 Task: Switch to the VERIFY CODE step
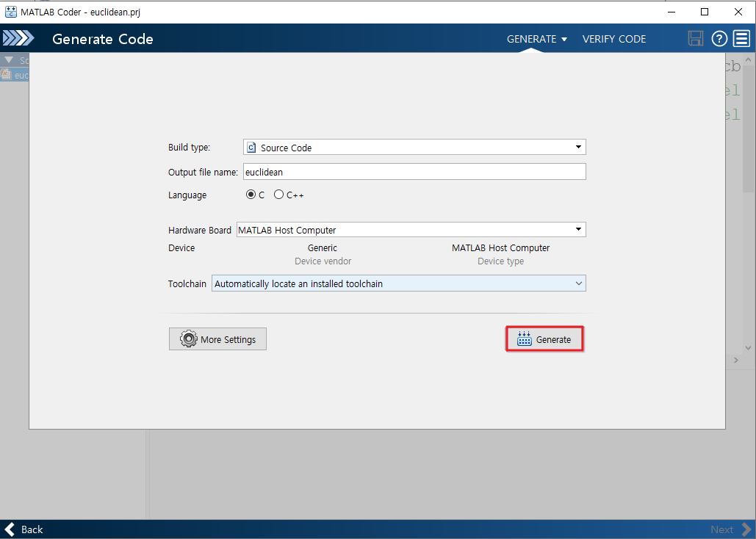click(x=613, y=39)
